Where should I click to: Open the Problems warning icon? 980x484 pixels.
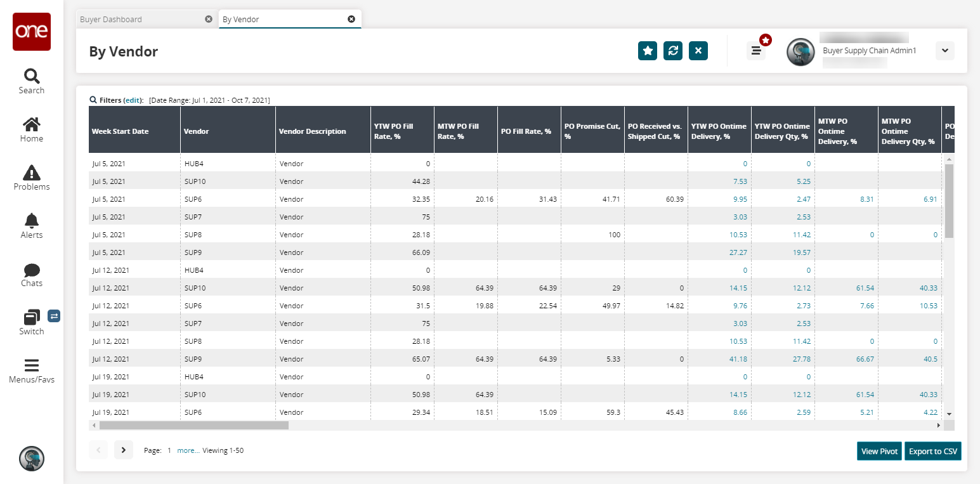click(x=32, y=178)
